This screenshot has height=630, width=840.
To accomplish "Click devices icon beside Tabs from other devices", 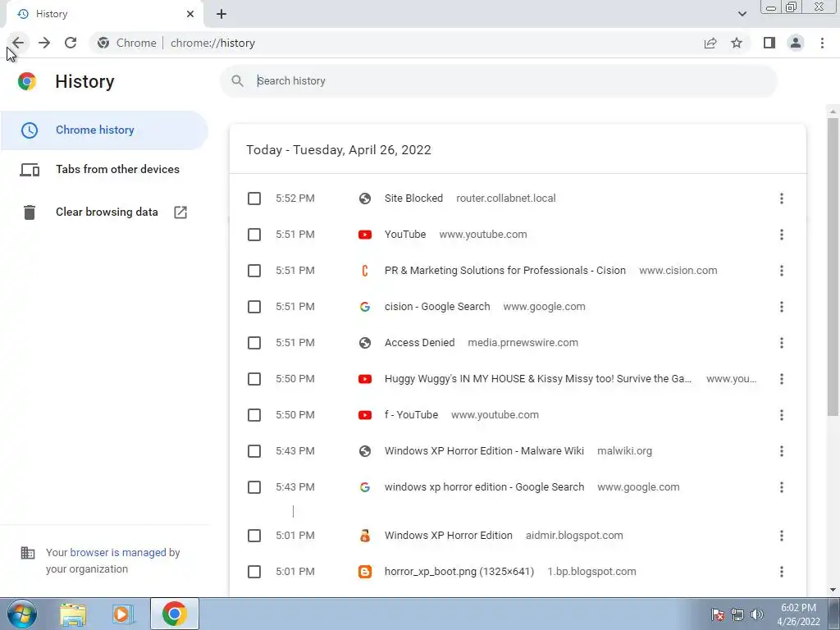I will coord(30,170).
